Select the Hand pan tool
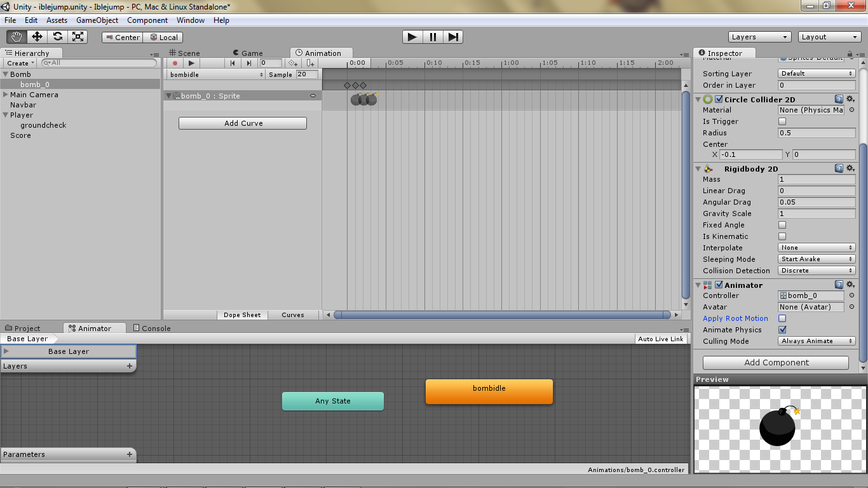Image resolution: width=868 pixels, height=488 pixels. (16, 37)
